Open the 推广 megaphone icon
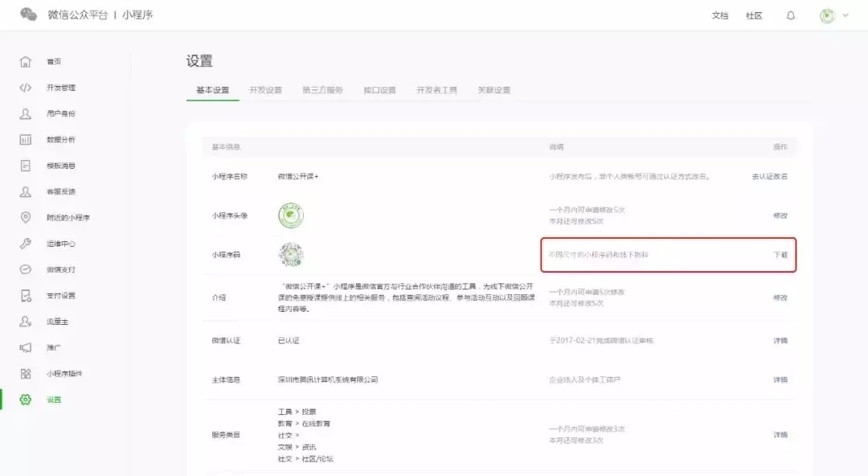The image size is (868, 476). (x=26, y=347)
